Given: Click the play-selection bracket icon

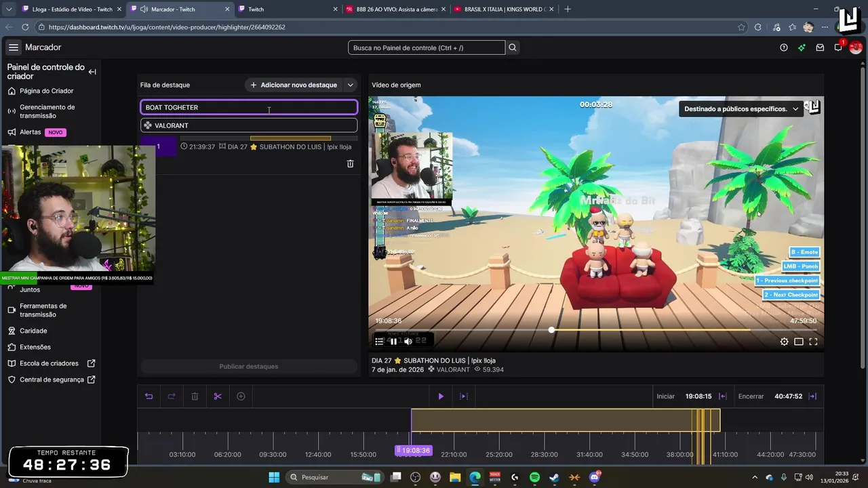Looking at the screenshot, I should (464, 396).
